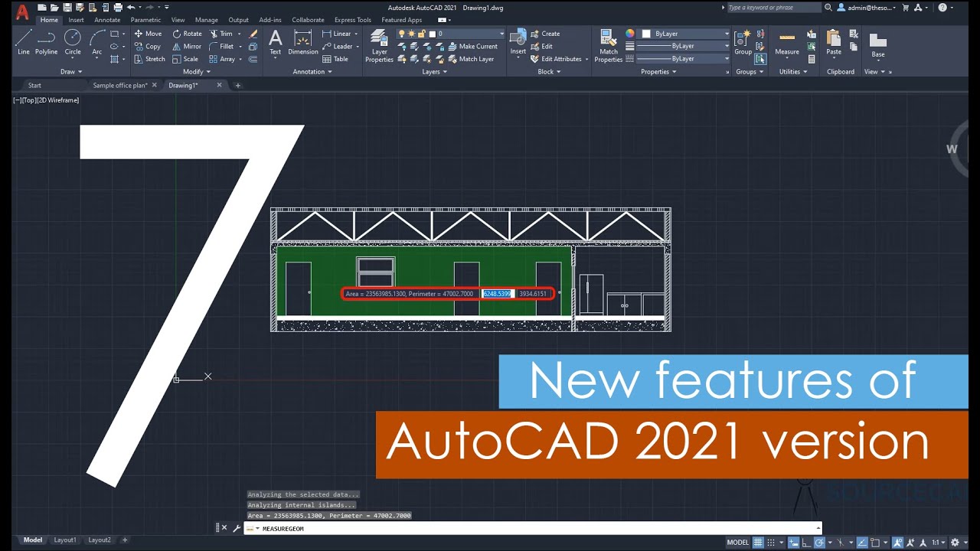Select the Sample office plan drawing tab
The image size is (980, 551).
click(120, 86)
